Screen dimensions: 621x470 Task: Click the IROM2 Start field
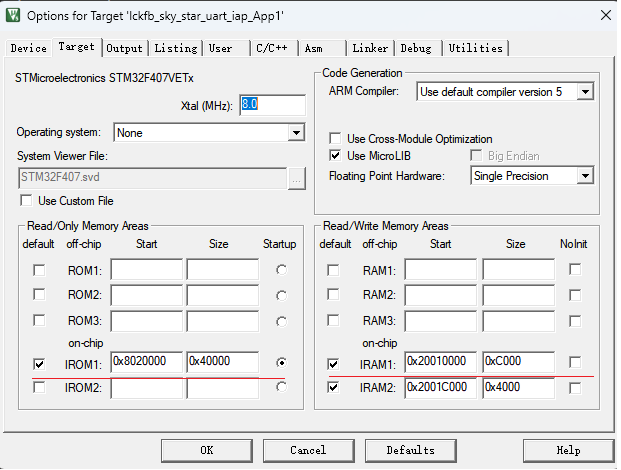pos(147,389)
